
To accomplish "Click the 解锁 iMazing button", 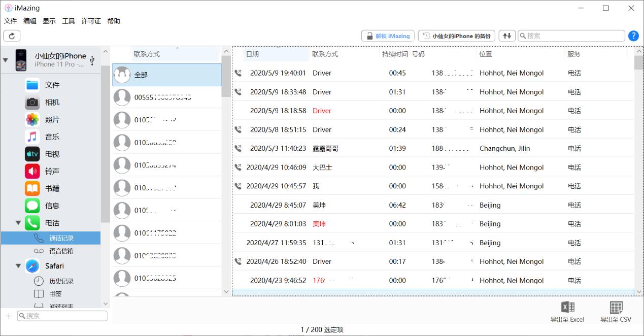I will pos(388,36).
